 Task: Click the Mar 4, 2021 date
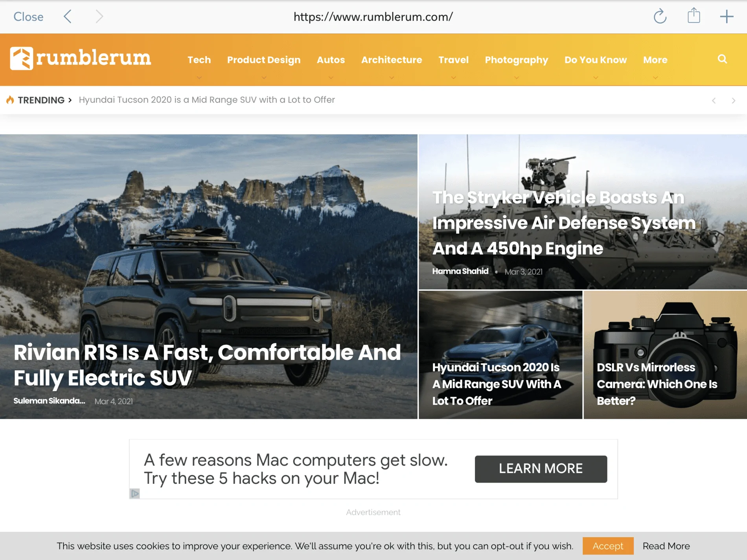(x=114, y=401)
